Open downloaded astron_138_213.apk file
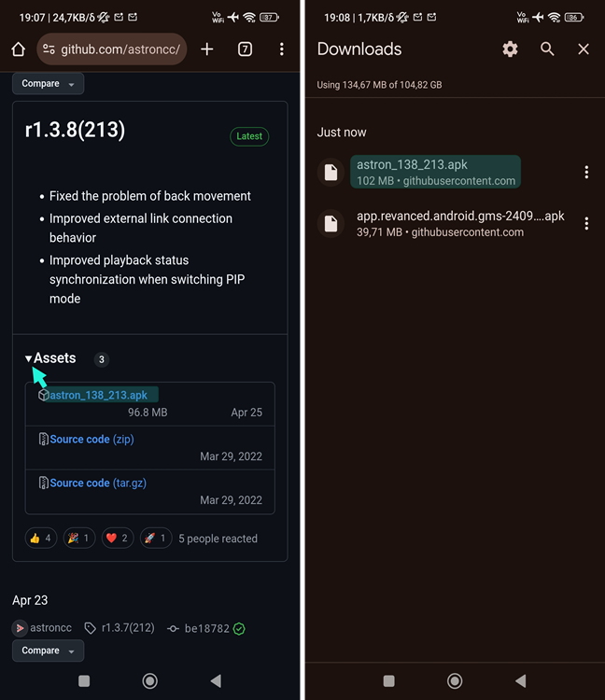Screen dimensions: 605x700 click(x=435, y=173)
